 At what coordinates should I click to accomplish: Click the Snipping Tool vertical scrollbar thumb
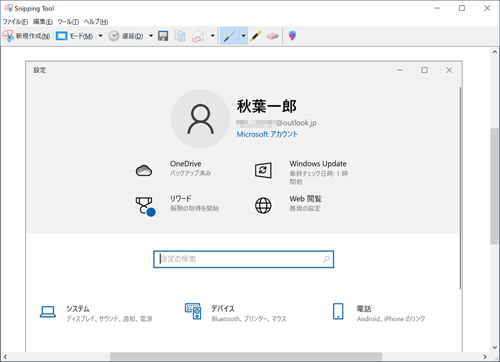(494, 186)
